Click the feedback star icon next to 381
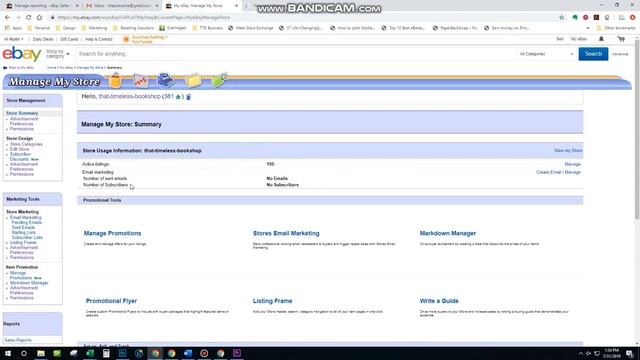Image resolution: width=640 pixels, height=360 pixels. point(178,97)
